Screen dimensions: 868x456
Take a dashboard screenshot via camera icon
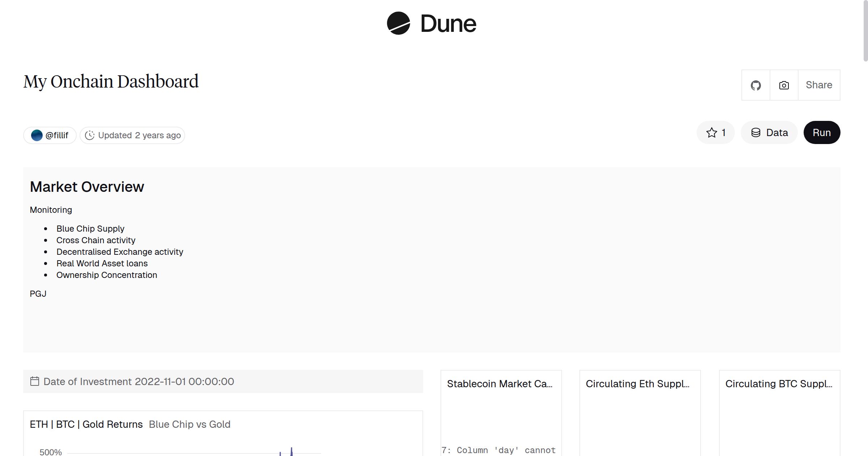tap(783, 85)
